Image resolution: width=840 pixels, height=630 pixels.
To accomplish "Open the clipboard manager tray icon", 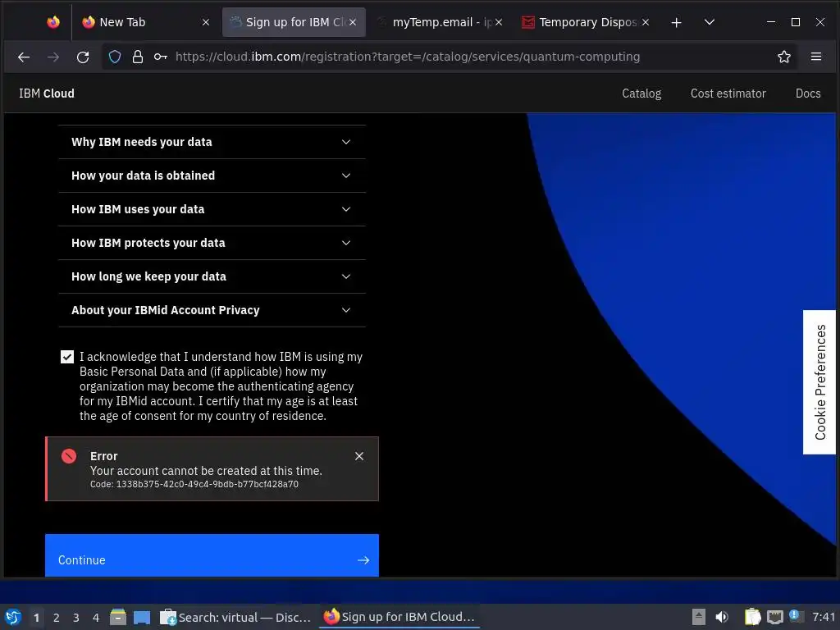I will tap(753, 617).
